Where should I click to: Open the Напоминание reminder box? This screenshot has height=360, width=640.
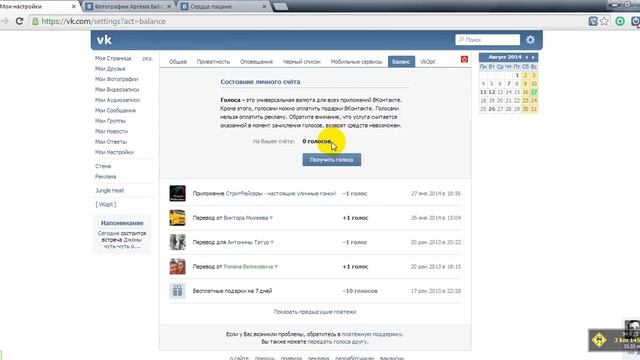122,234
